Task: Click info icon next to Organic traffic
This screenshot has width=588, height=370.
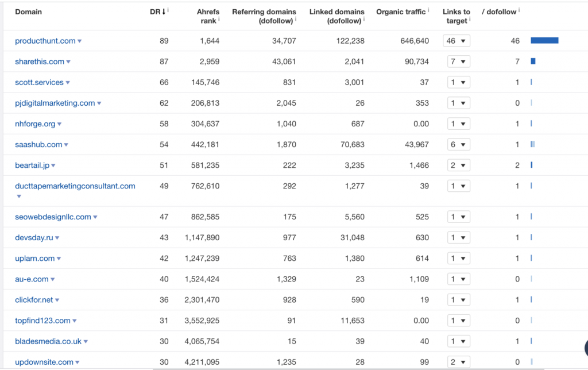Action: [x=428, y=10]
